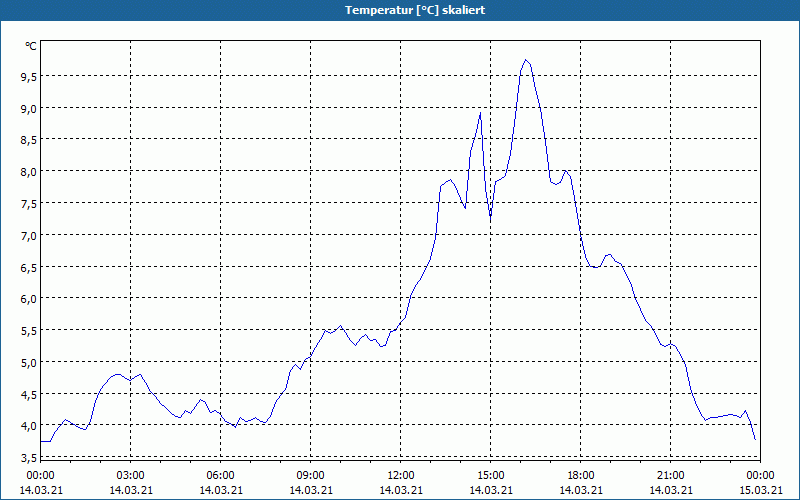Click the chart title 'Temperatur [°C] skaliert'

(x=400, y=10)
